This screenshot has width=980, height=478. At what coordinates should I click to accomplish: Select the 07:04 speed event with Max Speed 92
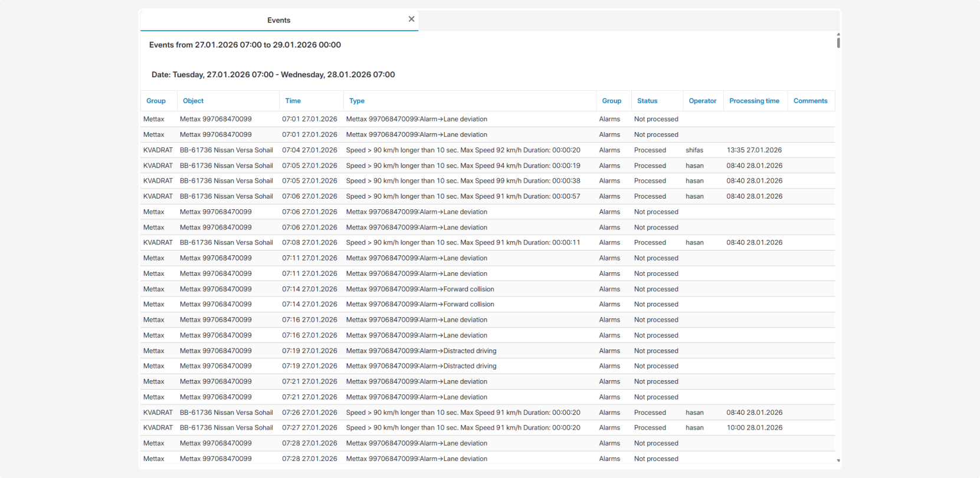pyautogui.click(x=463, y=150)
